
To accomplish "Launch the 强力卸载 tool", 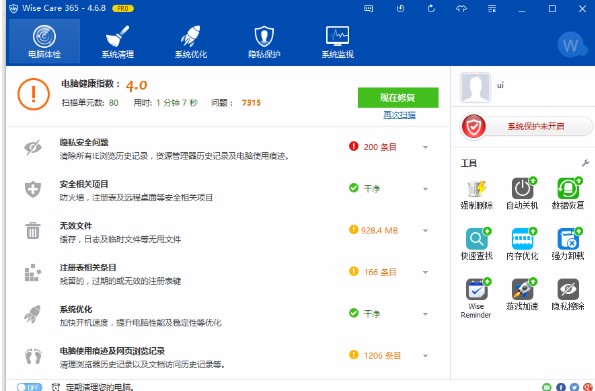I will [568, 244].
